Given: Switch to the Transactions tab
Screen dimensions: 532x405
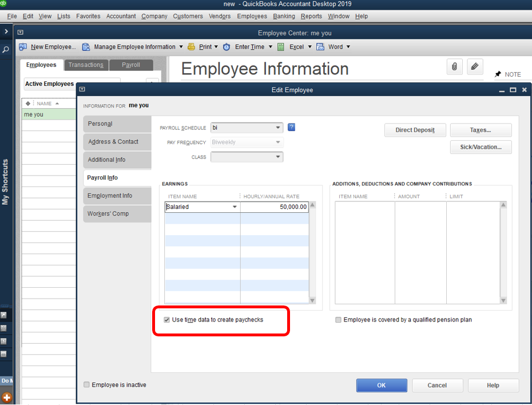Looking at the screenshot, I should click(86, 65).
